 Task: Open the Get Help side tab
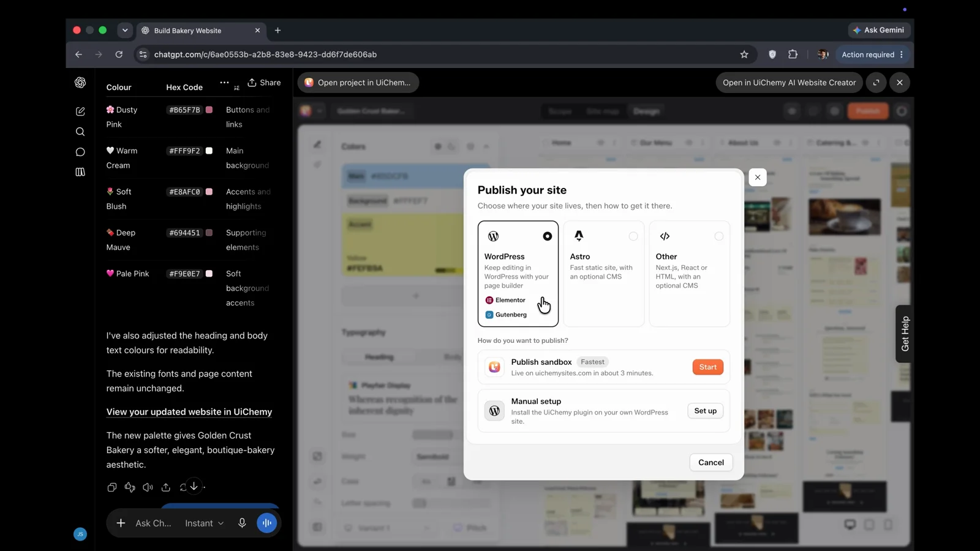pos(905,334)
